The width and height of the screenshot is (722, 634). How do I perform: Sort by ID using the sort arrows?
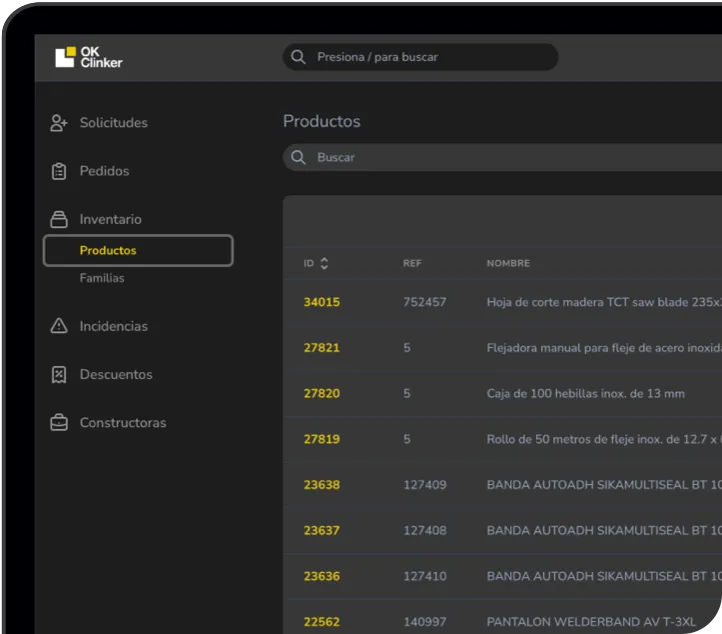coord(324,263)
